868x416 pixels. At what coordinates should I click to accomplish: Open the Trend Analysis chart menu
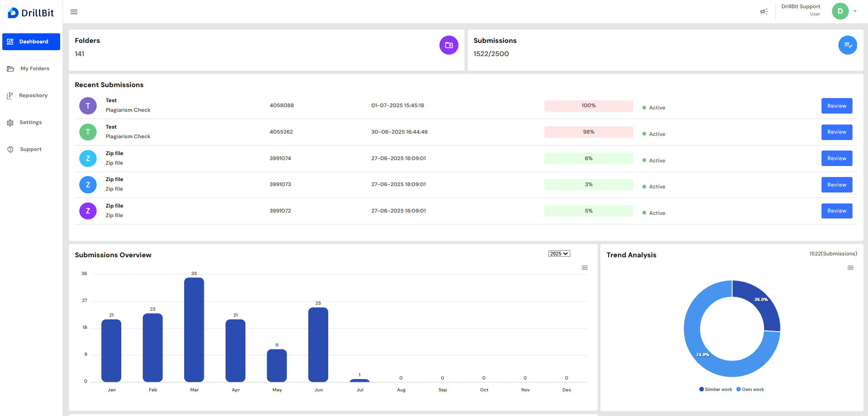(851, 268)
